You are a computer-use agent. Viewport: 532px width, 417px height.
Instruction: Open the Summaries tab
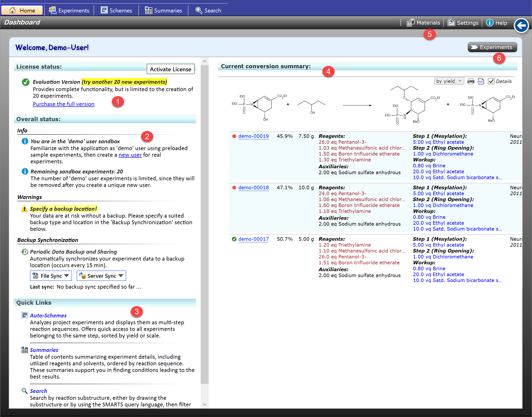163,10
